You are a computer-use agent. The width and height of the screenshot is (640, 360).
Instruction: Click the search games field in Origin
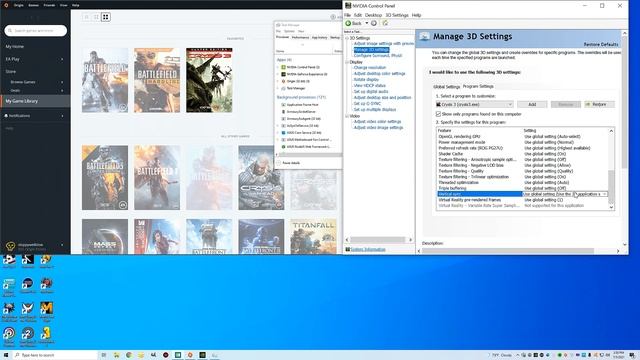[x=36, y=31]
